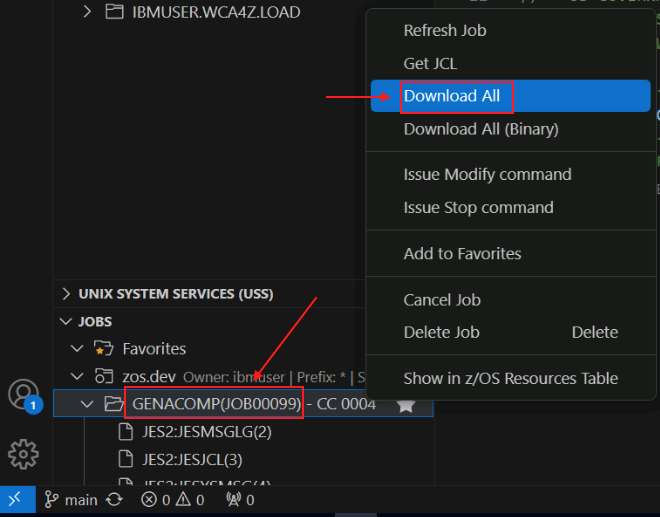Open the Manage gear icon
Viewport: 660px width, 517px height.
pos(23,454)
